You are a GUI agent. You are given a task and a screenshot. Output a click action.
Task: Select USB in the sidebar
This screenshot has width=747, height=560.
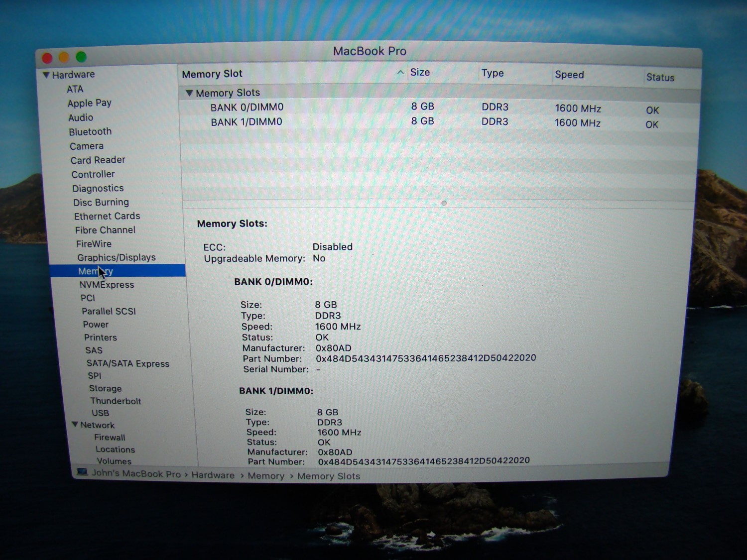[100, 413]
